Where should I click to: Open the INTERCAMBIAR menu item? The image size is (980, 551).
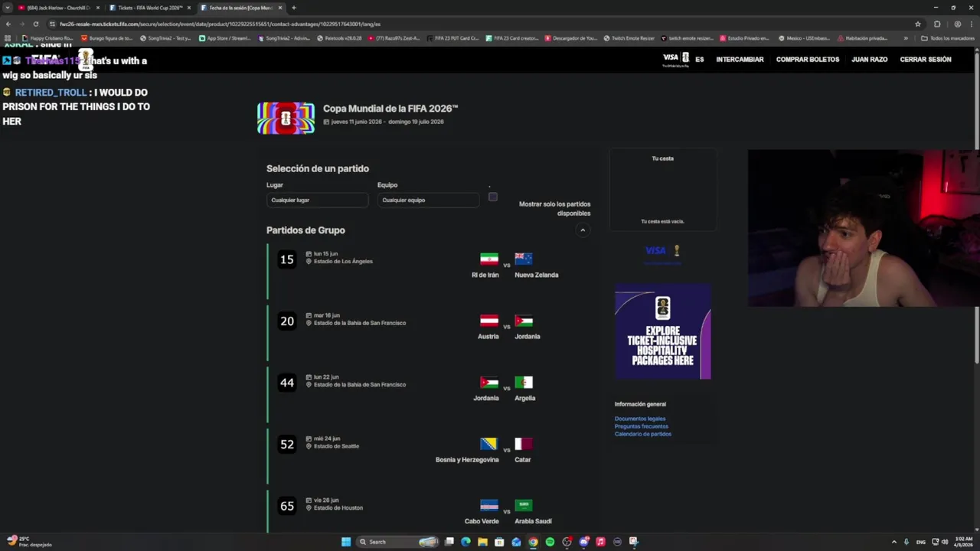pyautogui.click(x=740, y=60)
